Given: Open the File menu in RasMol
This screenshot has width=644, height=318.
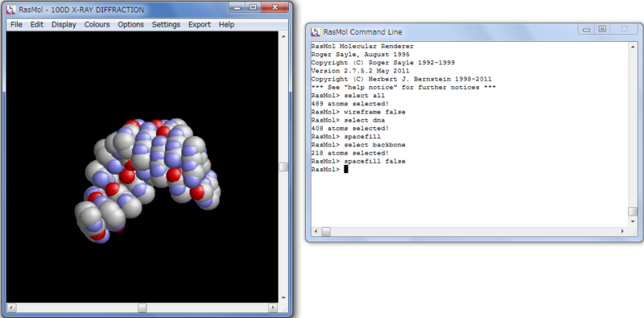Looking at the screenshot, I should pos(16,25).
